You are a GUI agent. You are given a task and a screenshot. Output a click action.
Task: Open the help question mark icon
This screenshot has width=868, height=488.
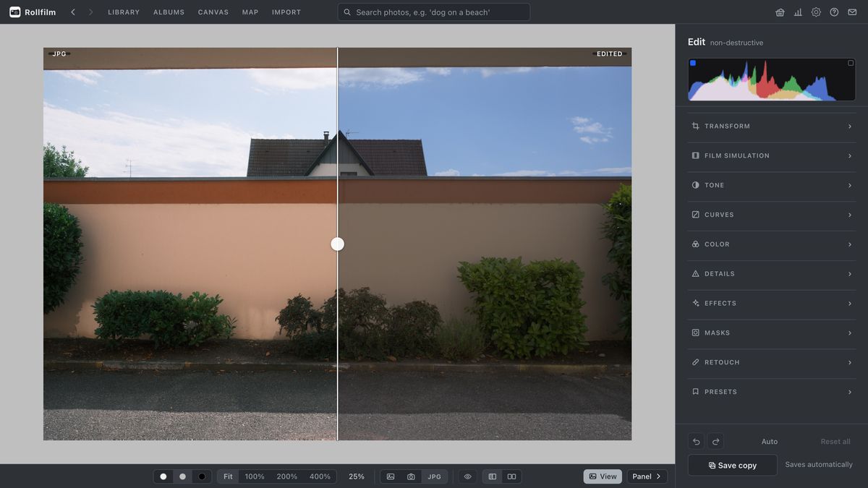[x=834, y=12]
